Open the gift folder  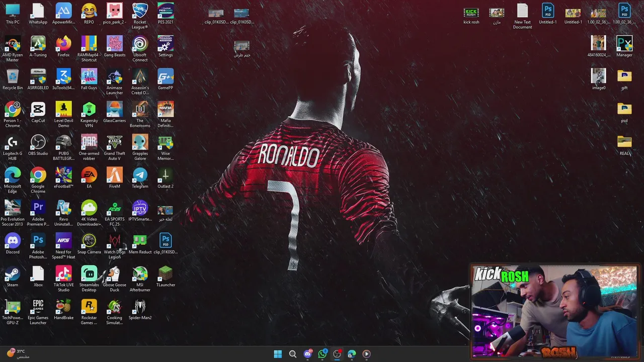tap(624, 79)
